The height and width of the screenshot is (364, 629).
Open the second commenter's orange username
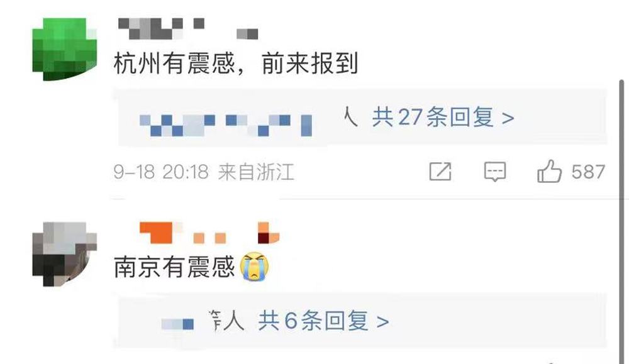click(x=209, y=233)
